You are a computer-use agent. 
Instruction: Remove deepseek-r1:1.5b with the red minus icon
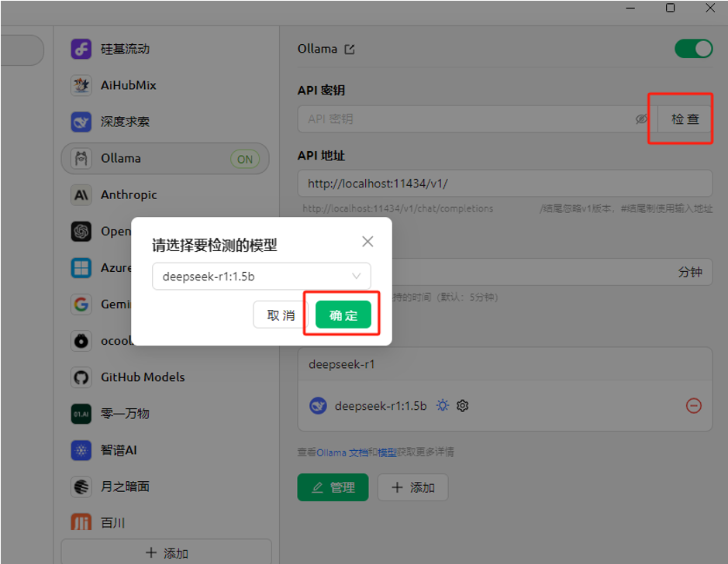click(694, 406)
